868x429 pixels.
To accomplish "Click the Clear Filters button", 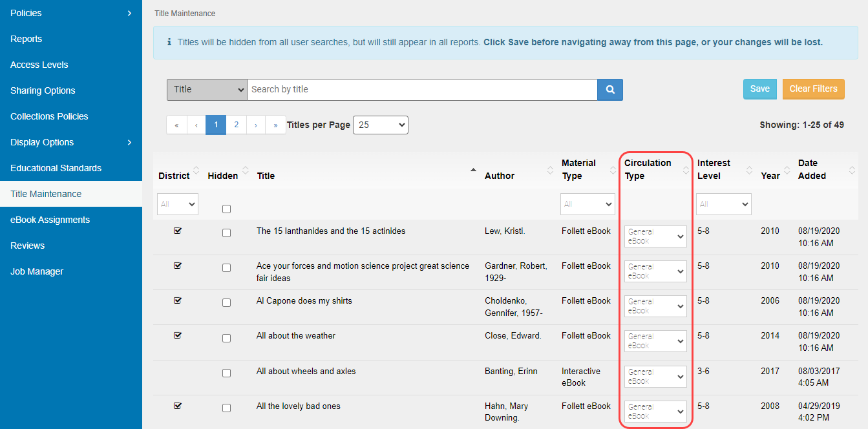I will 813,89.
